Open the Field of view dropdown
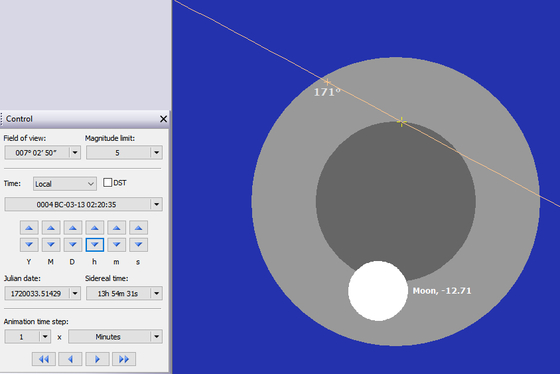 (75, 153)
